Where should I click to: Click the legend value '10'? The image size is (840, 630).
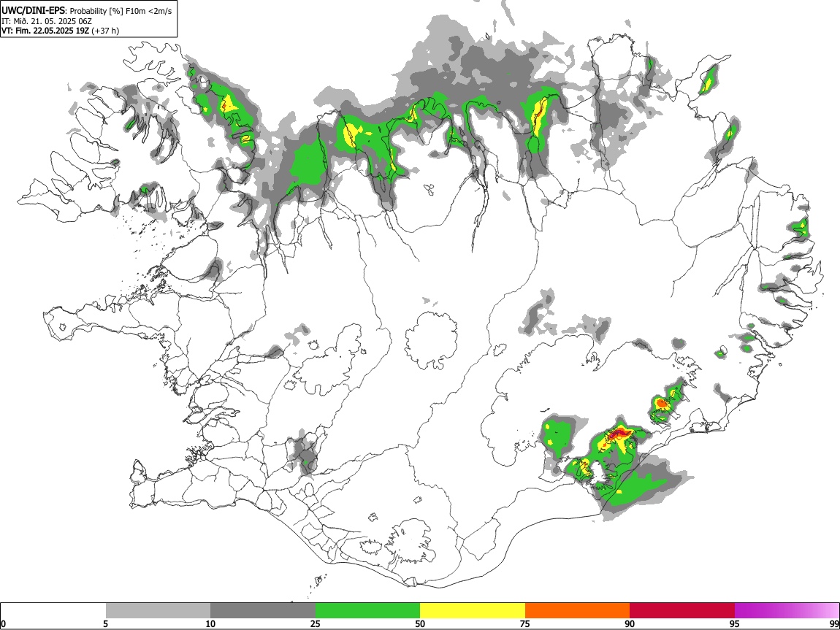click(x=210, y=623)
